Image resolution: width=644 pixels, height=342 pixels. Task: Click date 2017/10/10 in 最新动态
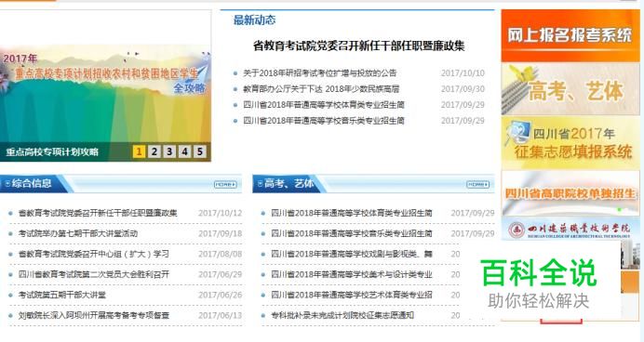coord(463,73)
